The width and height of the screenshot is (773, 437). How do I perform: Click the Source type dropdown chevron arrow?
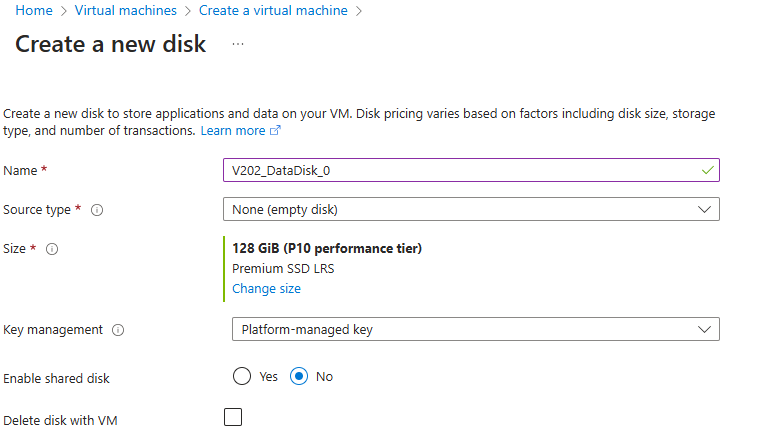coord(704,209)
